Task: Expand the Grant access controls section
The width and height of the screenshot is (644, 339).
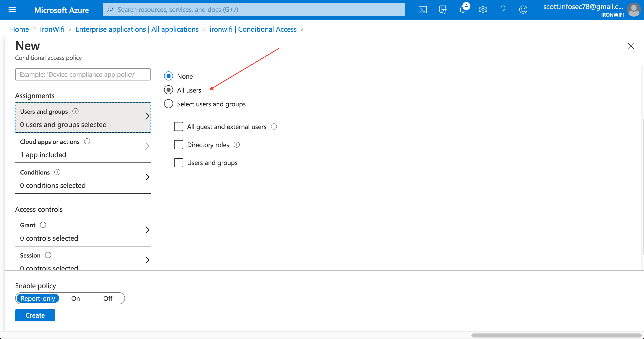Action: (x=83, y=231)
